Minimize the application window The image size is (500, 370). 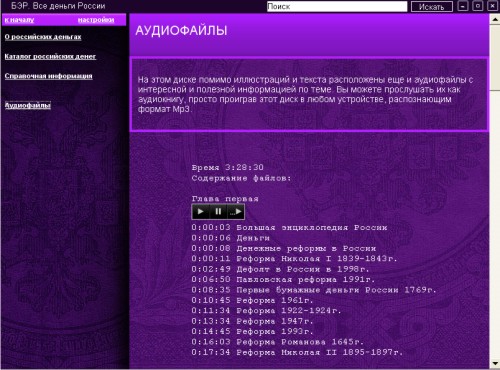click(463, 6)
